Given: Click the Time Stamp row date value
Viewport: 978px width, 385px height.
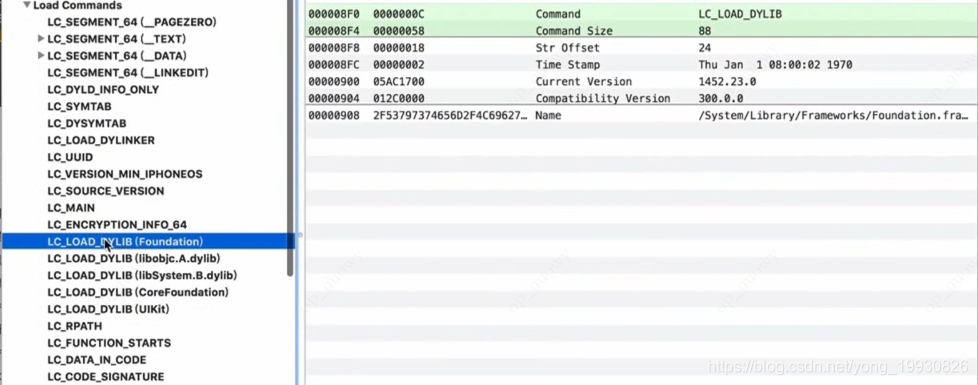Looking at the screenshot, I should (775, 65).
